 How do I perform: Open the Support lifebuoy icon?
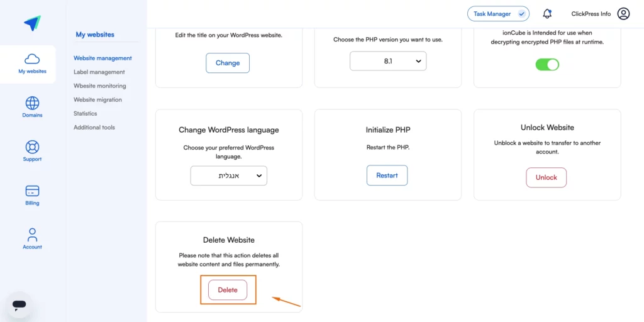click(32, 147)
